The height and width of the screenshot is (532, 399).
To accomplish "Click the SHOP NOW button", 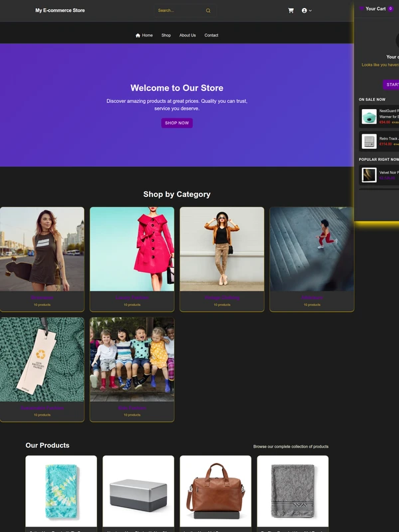I will click(x=177, y=123).
